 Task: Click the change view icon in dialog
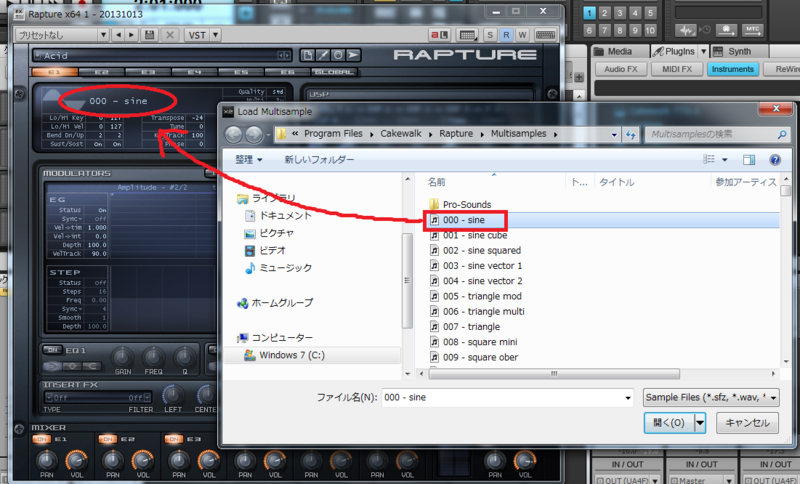point(709,160)
